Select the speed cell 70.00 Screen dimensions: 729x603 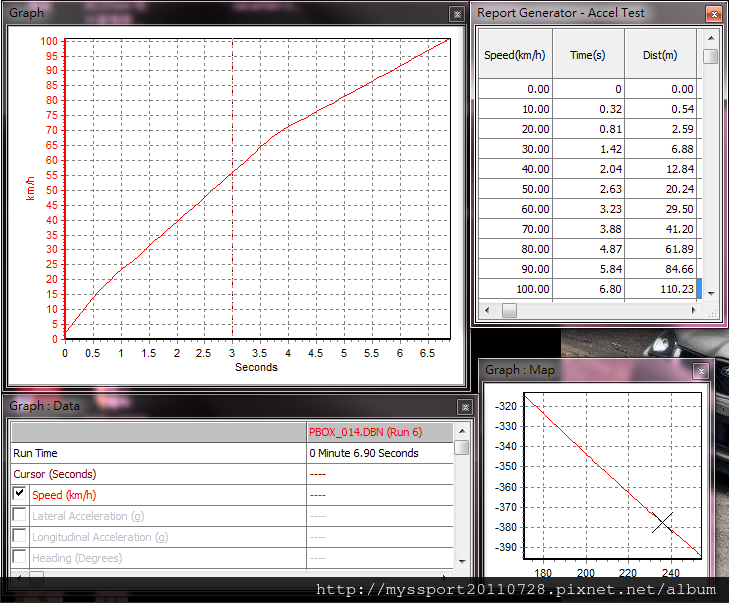[515, 229]
